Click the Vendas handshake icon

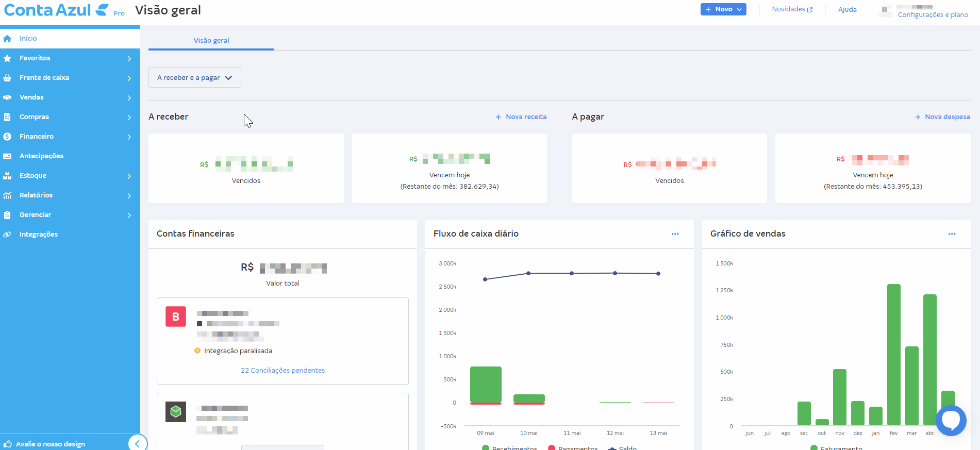point(7,97)
